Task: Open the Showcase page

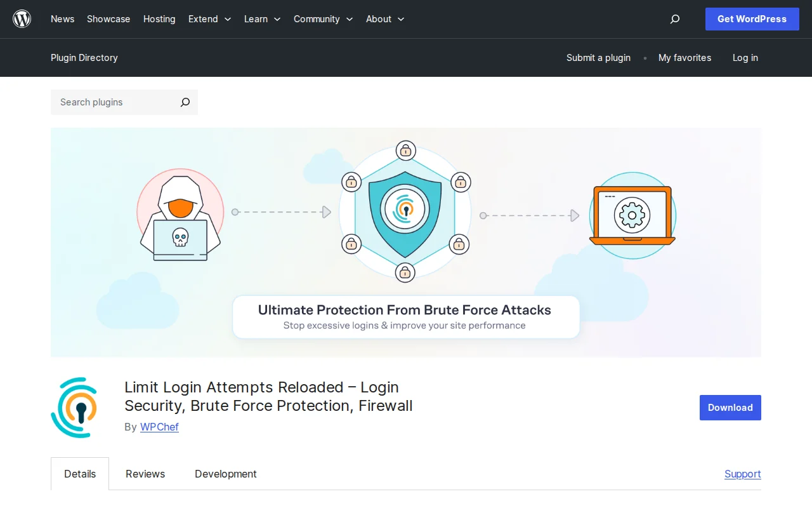Action: 108,19
